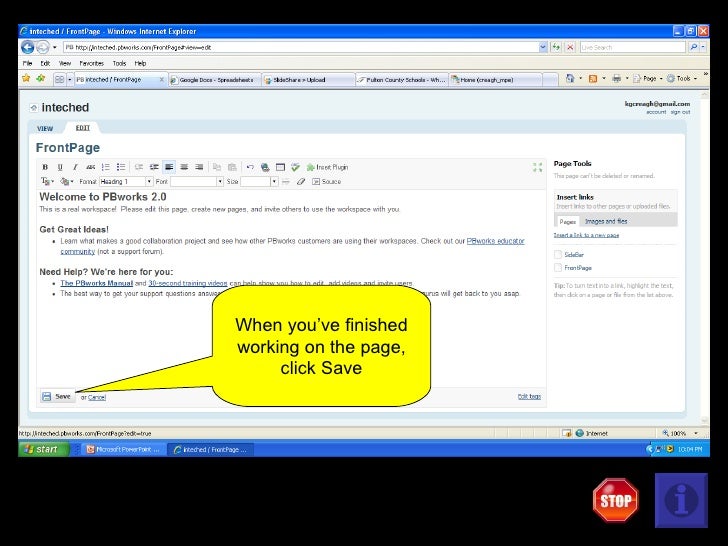
Task: Cancel editing the page
Action: pos(97,397)
